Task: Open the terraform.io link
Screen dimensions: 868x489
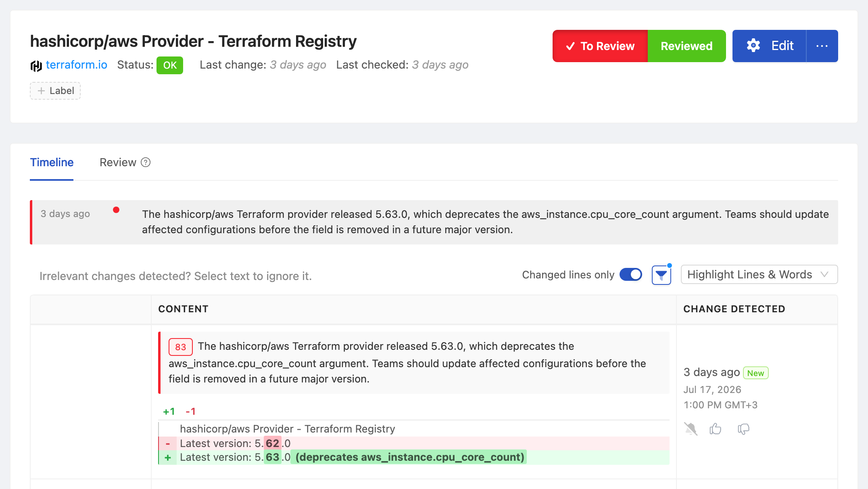Action: click(76, 65)
